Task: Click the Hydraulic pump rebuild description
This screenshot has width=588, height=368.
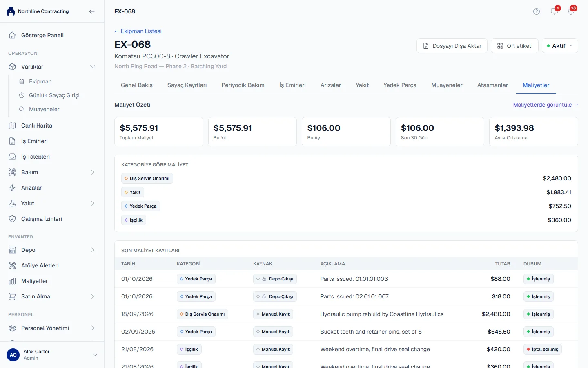Action: (x=382, y=314)
